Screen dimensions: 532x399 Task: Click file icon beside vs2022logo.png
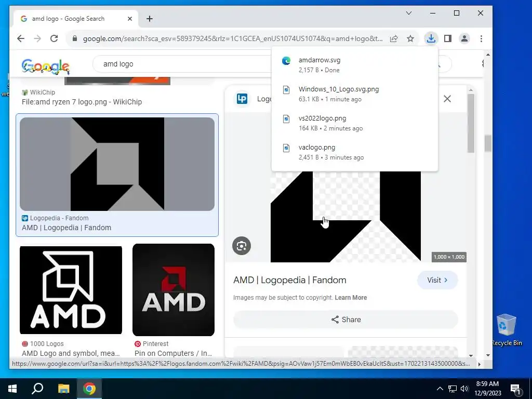(286, 119)
